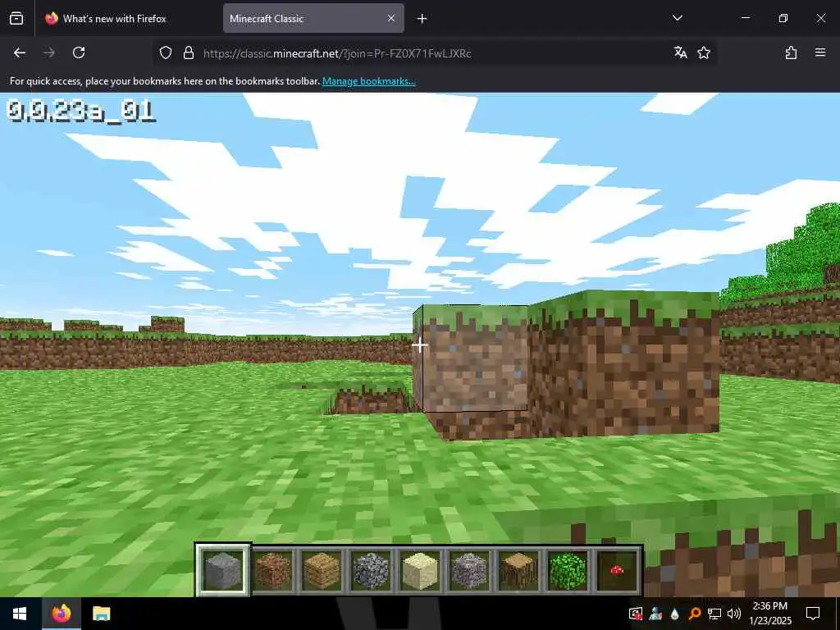
Task: Click the Manage bookmarks link
Action: tap(368, 81)
